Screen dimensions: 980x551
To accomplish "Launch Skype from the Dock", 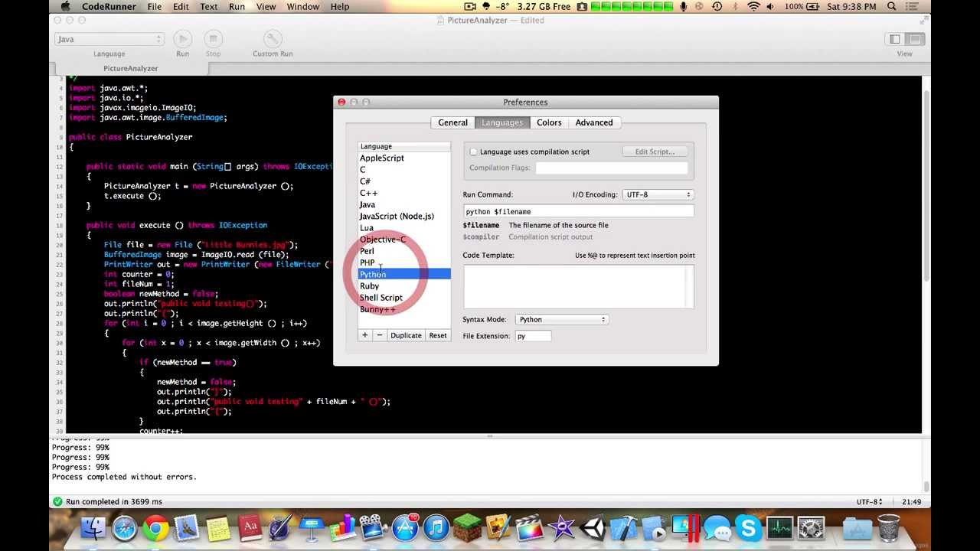I will click(748, 528).
